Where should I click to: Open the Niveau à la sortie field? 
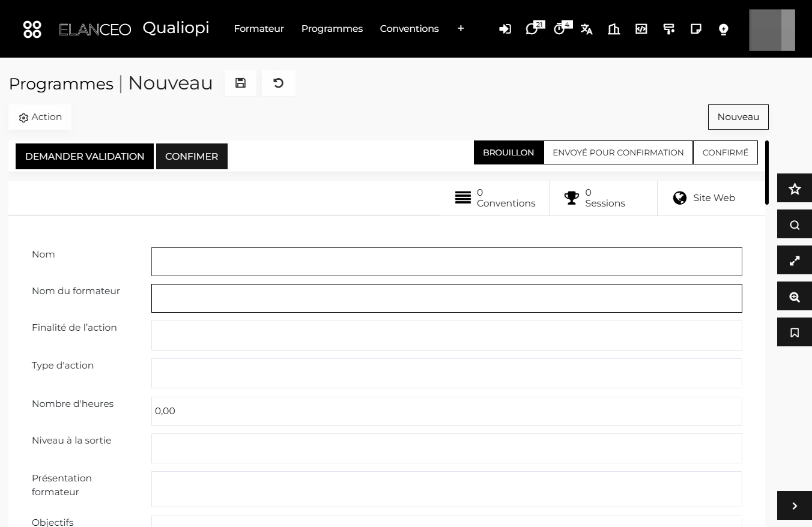[447, 448]
